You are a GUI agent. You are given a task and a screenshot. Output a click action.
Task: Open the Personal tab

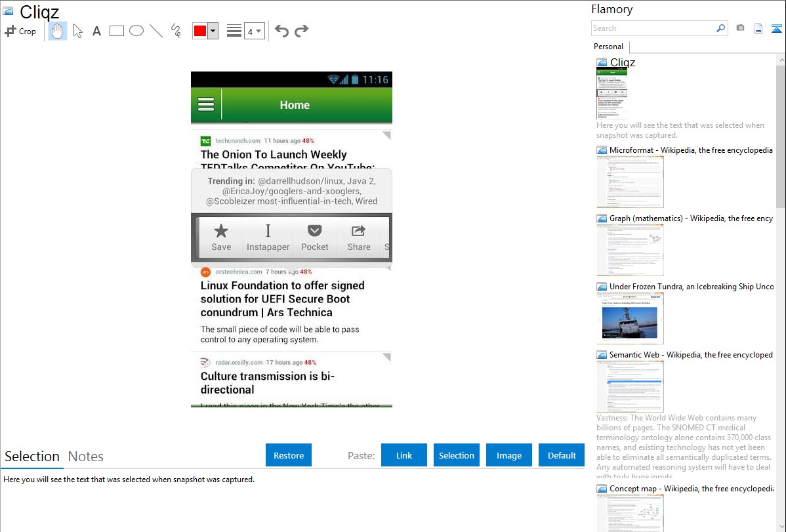click(609, 47)
